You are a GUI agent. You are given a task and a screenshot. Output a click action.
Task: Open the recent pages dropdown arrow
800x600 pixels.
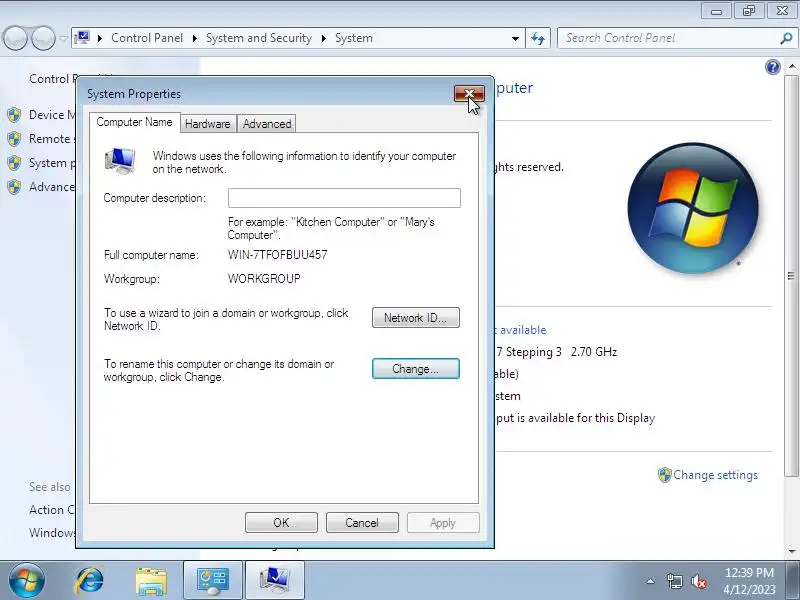[x=63, y=38]
